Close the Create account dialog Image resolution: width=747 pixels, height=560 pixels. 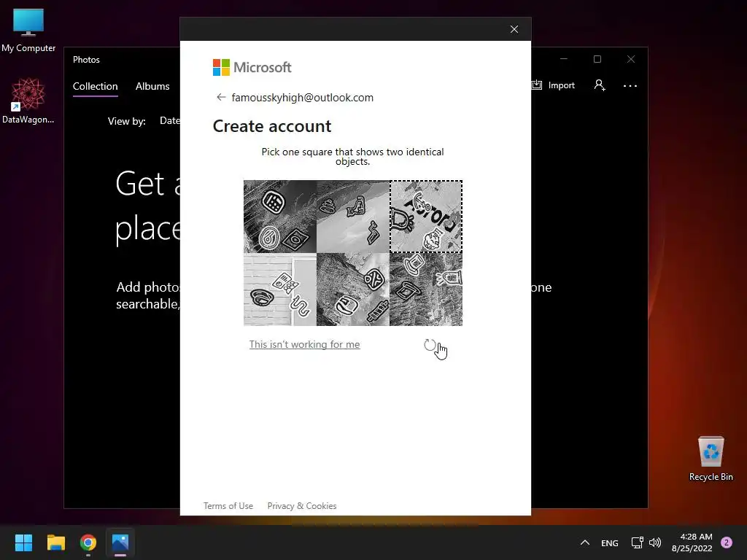pyautogui.click(x=514, y=29)
